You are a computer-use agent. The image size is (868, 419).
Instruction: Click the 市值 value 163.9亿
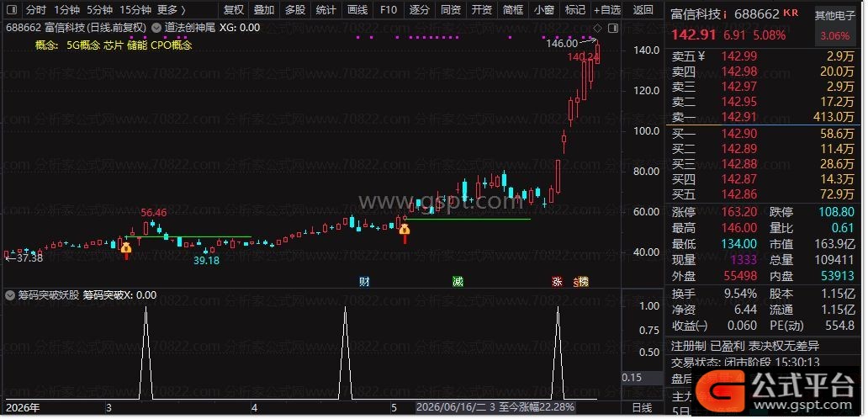pos(835,244)
